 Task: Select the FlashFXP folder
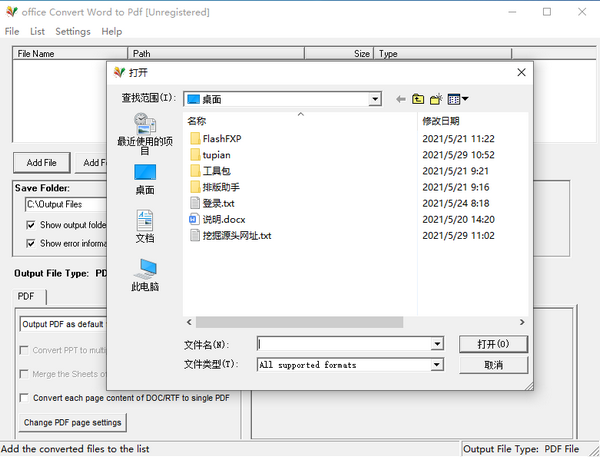click(222, 138)
